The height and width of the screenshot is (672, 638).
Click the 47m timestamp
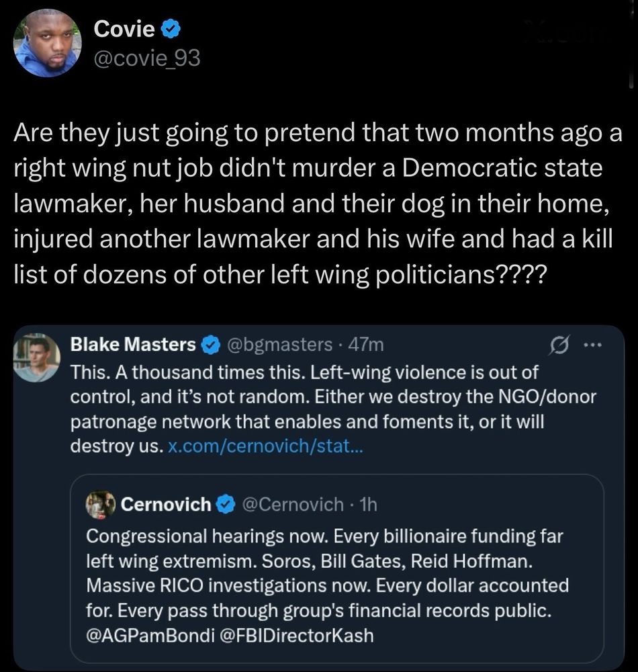(366, 345)
